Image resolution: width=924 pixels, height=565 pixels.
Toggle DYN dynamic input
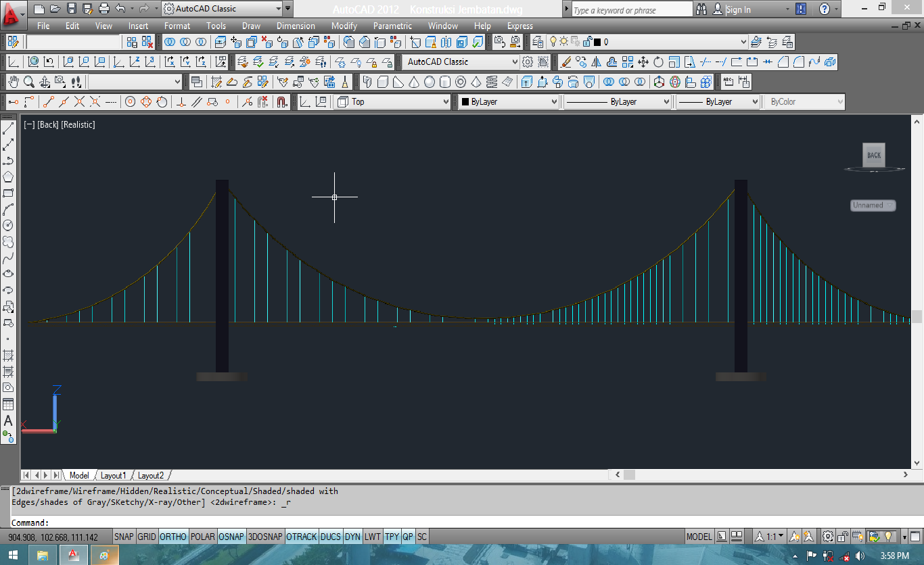[352, 537]
